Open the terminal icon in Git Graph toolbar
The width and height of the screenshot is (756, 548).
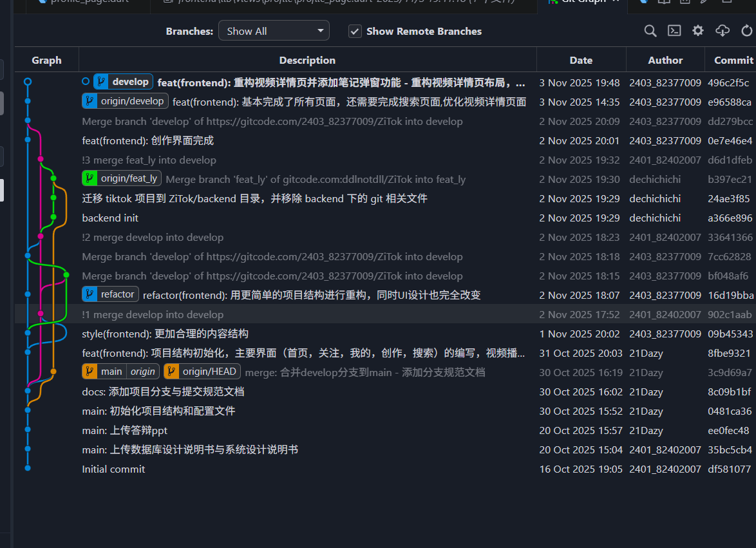pos(674,31)
